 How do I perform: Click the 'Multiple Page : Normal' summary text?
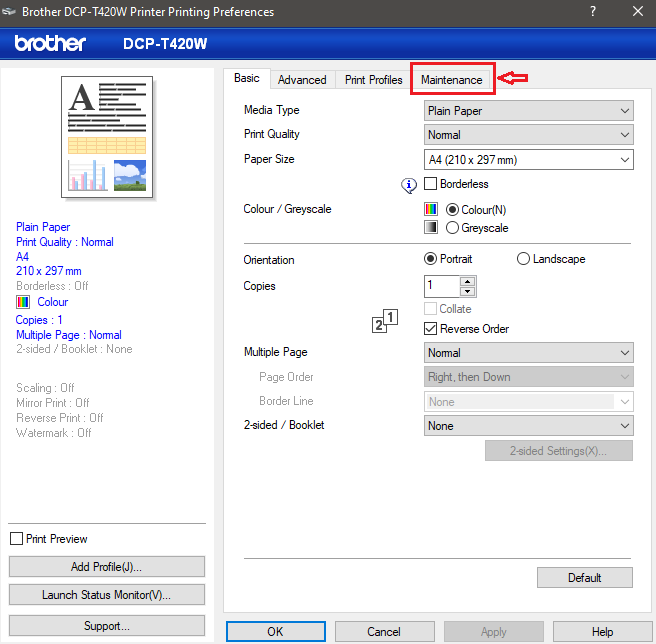(69, 335)
